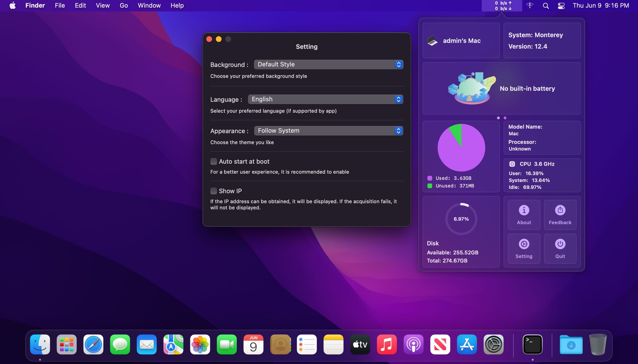This screenshot has height=364, width=638.
Task: Click the 'Version: 12.4' text
Action: pyautogui.click(x=527, y=46)
